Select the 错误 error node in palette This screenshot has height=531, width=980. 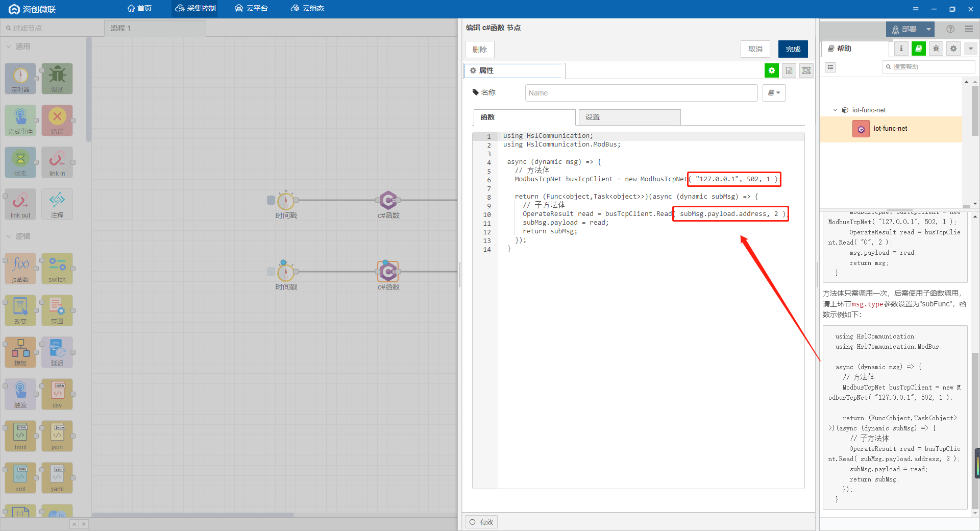[57, 120]
